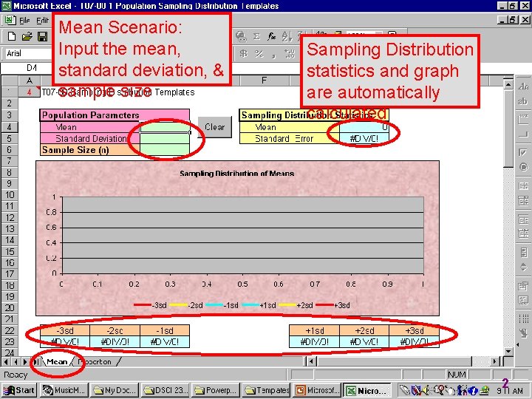
Task: Toggle Grid icon on the Forms toolbar
Action: (523, 318)
